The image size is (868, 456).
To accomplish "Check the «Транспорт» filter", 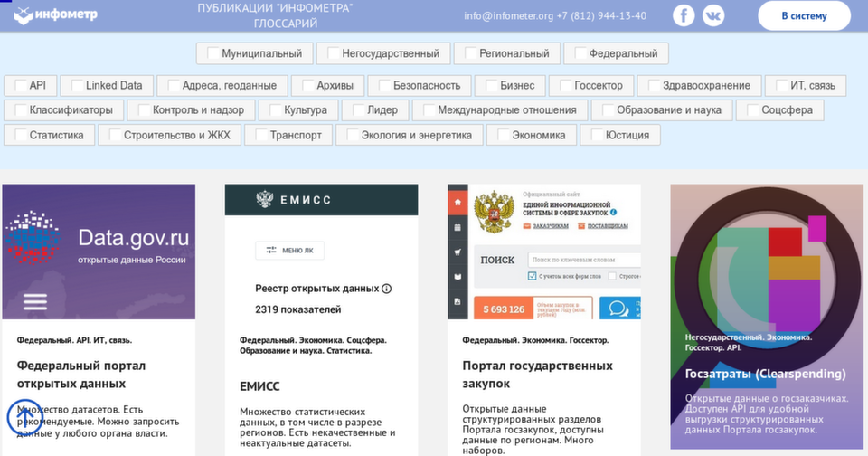I will (x=261, y=135).
